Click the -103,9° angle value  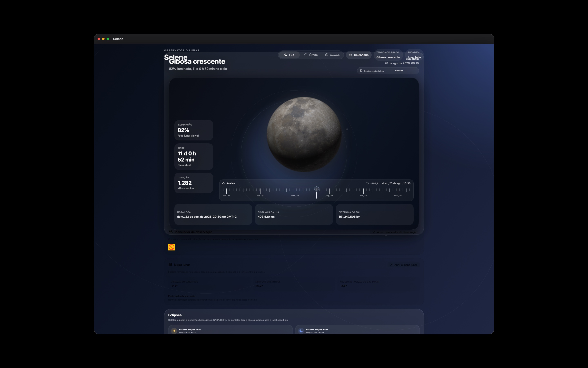coord(375,183)
